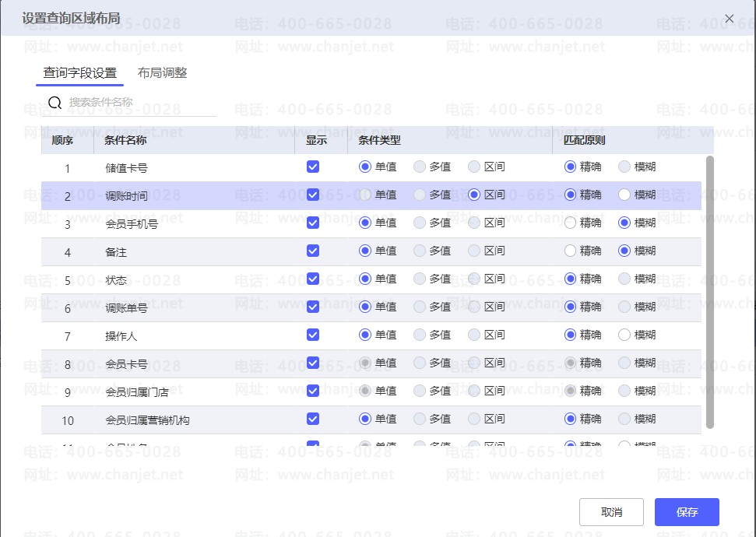Select 区间 type for 会员手机号

pyautogui.click(x=474, y=223)
